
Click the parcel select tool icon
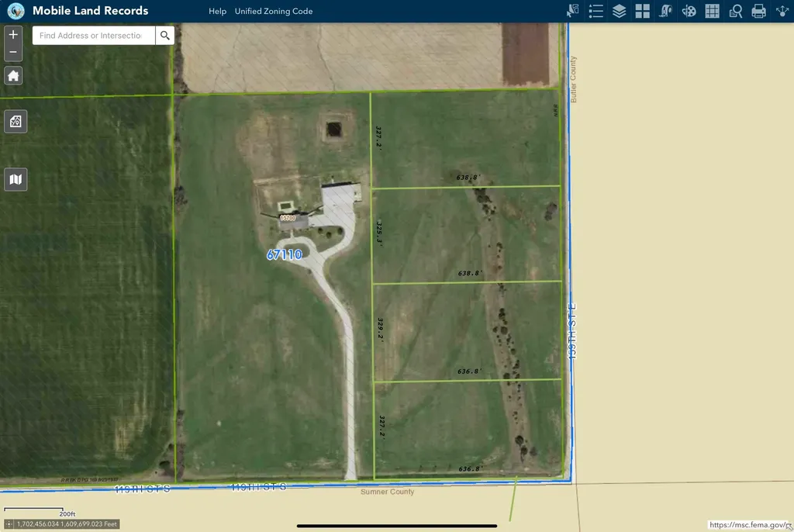click(x=573, y=11)
